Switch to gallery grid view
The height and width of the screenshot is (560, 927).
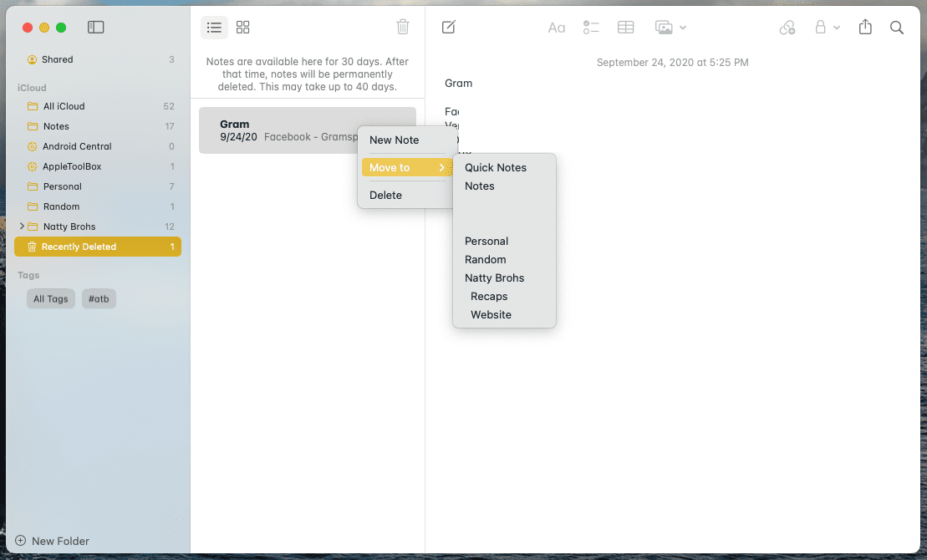243,28
